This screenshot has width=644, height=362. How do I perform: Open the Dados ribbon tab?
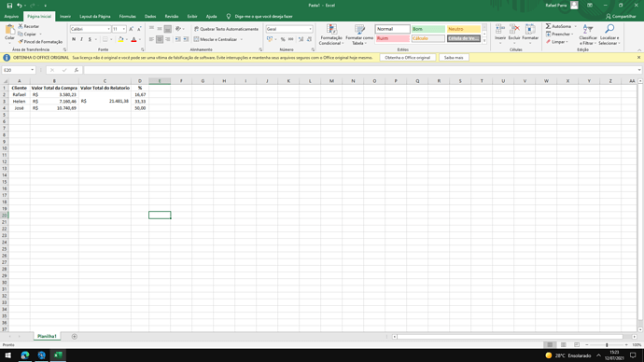(150, 17)
